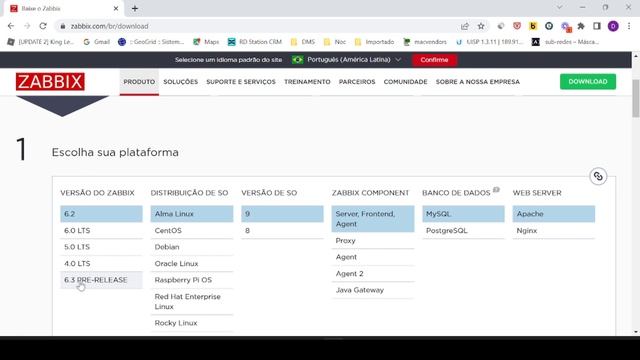Select Zabbix version 6.0 LTS
Image resolution: width=640 pixels, height=360 pixels.
point(101,231)
